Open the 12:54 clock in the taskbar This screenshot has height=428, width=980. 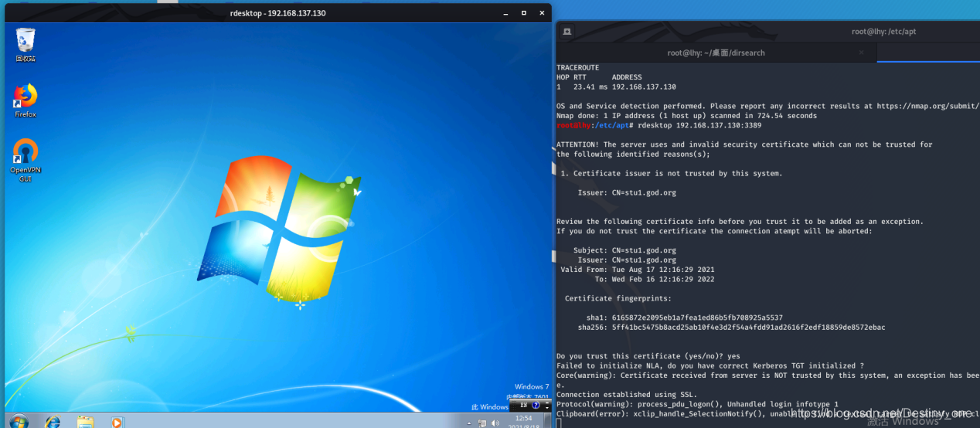523,422
